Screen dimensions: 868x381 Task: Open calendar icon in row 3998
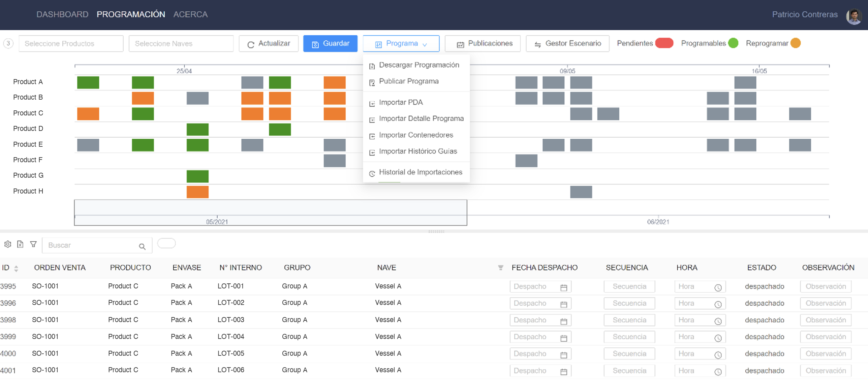563,321
